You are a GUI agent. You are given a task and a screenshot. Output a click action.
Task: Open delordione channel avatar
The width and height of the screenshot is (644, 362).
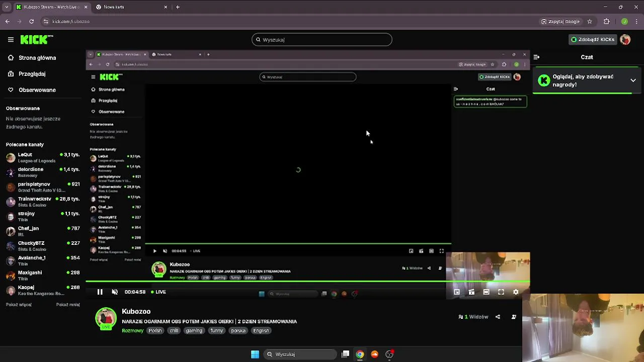pyautogui.click(x=11, y=172)
